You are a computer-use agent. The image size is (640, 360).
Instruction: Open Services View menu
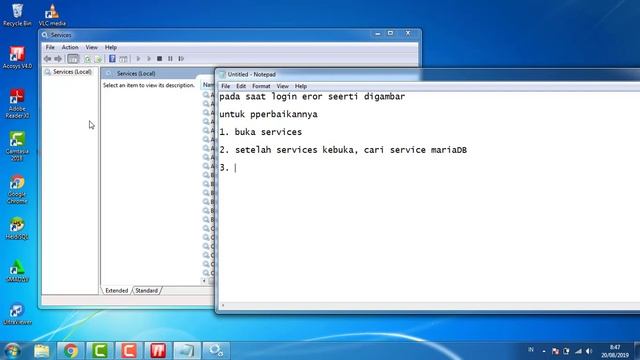91,47
